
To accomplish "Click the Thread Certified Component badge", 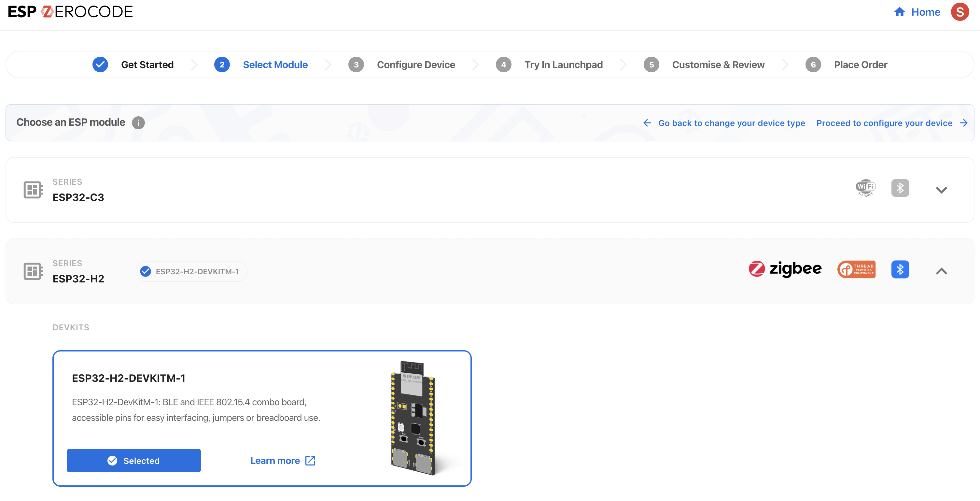I will click(x=856, y=269).
